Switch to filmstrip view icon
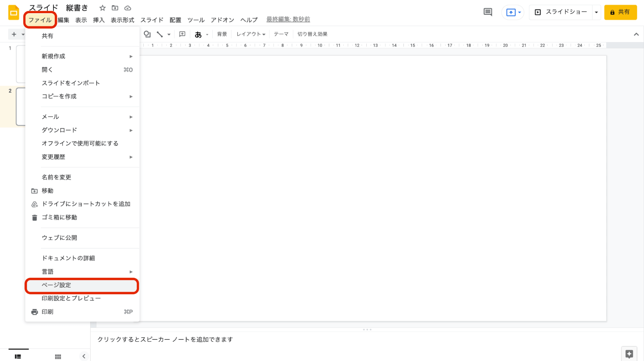This screenshot has width=644, height=361. 18,356
